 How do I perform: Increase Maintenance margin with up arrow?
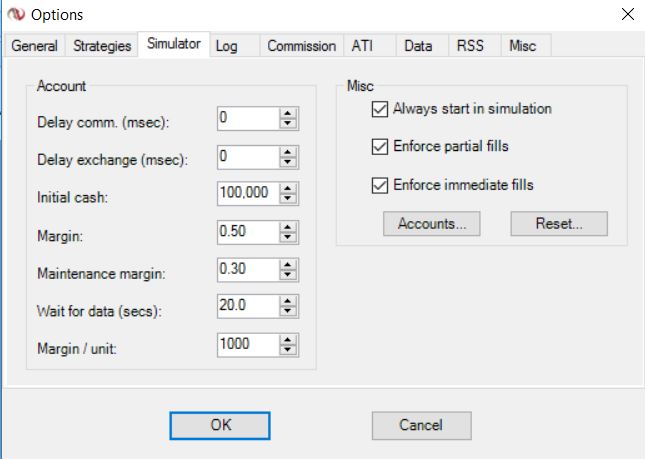(289, 264)
